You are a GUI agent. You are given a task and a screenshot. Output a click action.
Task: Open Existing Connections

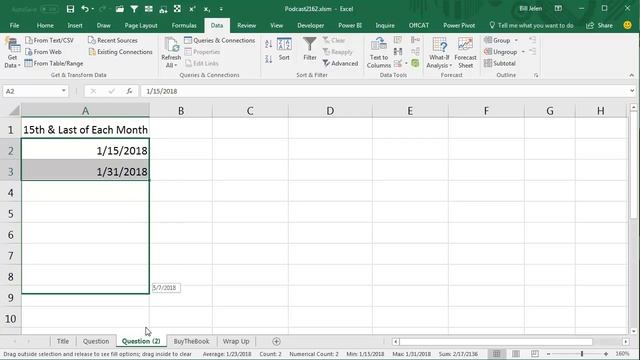tap(120, 52)
